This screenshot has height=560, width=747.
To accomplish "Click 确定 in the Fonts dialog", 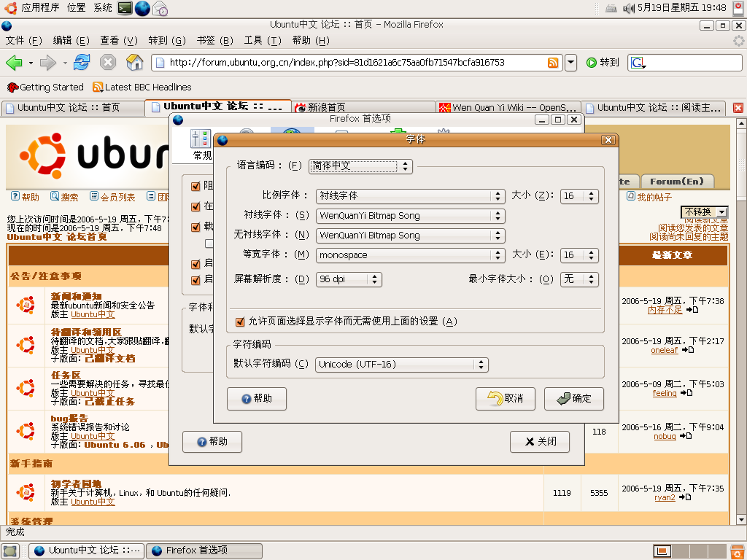I will pyautogui.click(x=574, y=399).
